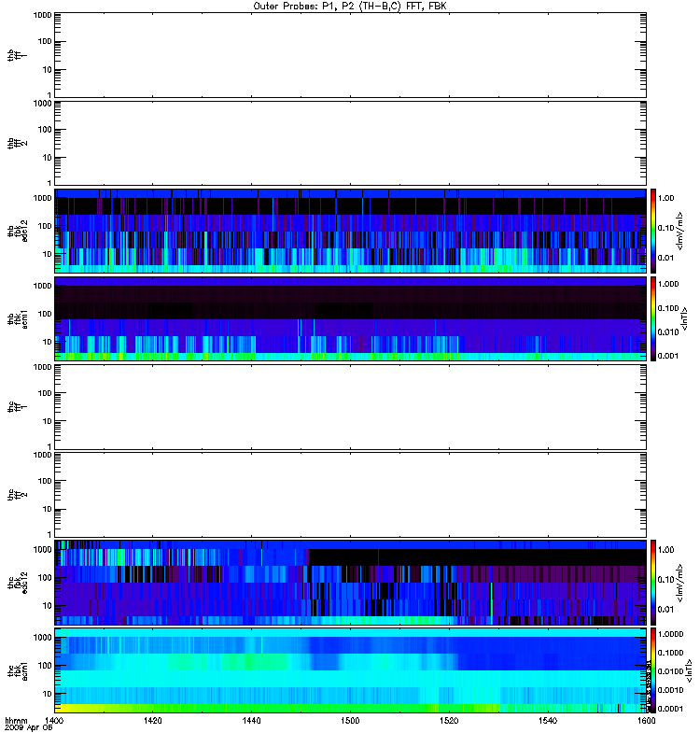This screenshot has width=700, height=747.
Task: Click the <|nT|> unit label of thb scm1
Action: [x=684, y=318]
